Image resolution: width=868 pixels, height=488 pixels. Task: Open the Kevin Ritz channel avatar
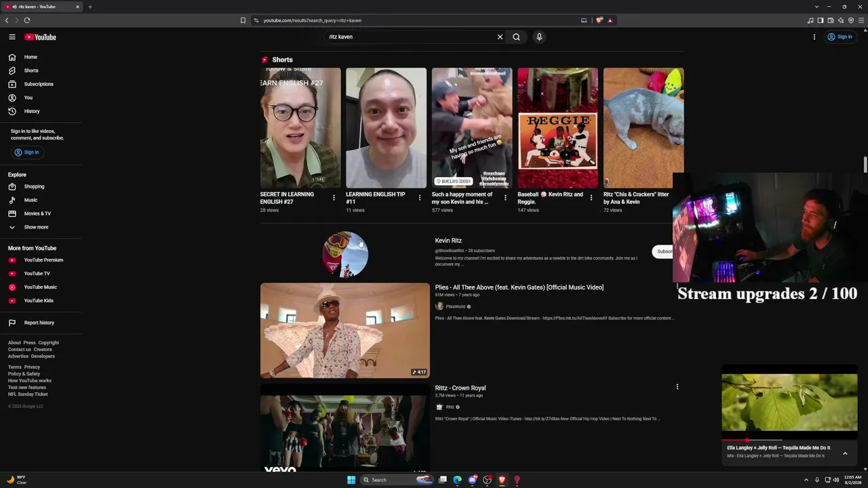pyautogui.click(x=345, y=254)
